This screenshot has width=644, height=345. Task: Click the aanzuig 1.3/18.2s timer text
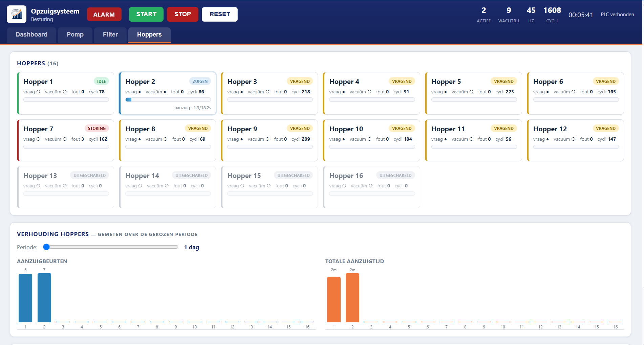click(x=193, y=108)
